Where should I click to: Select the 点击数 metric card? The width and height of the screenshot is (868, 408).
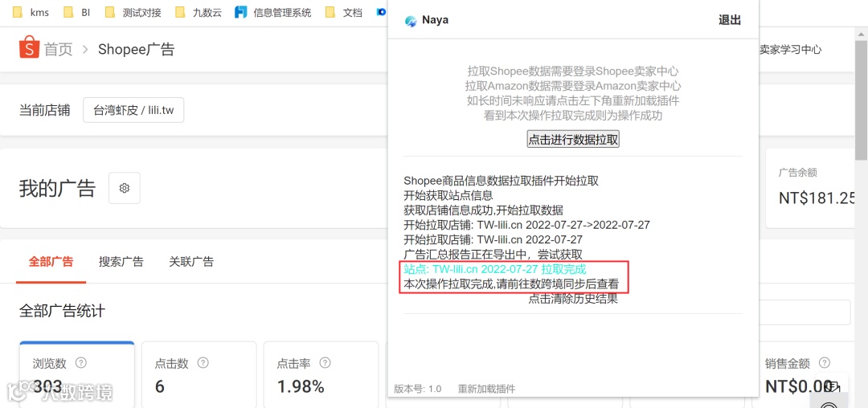click(x=199, y=374)
